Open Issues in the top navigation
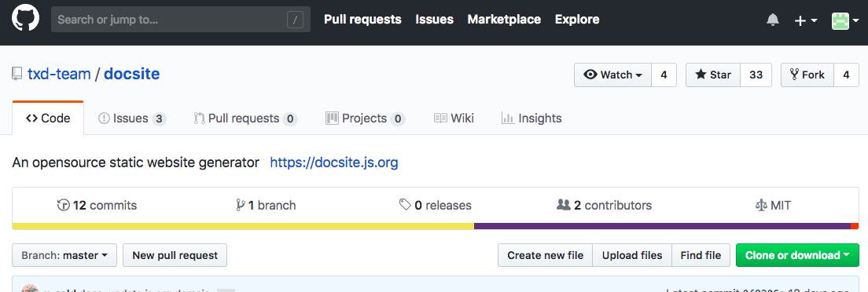 (435, 20)
